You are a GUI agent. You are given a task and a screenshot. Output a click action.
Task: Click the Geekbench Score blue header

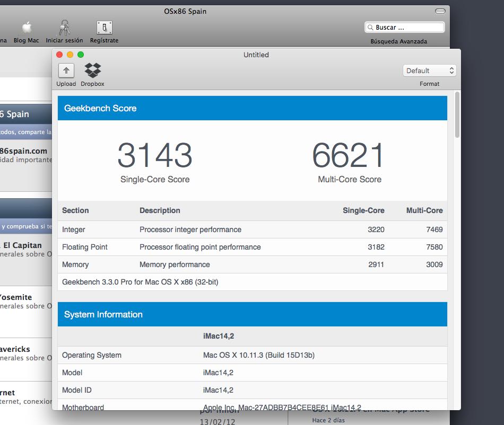click(x=253, y=108)
